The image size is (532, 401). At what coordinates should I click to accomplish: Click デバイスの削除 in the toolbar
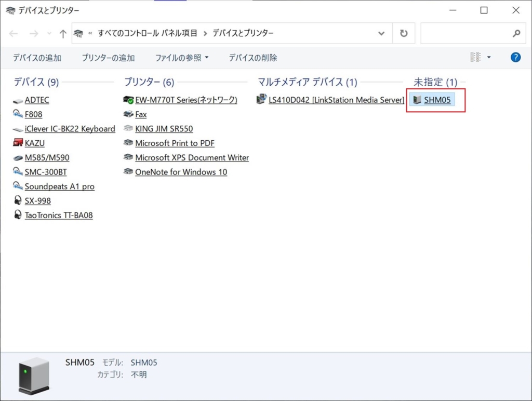tap(253, 58)
